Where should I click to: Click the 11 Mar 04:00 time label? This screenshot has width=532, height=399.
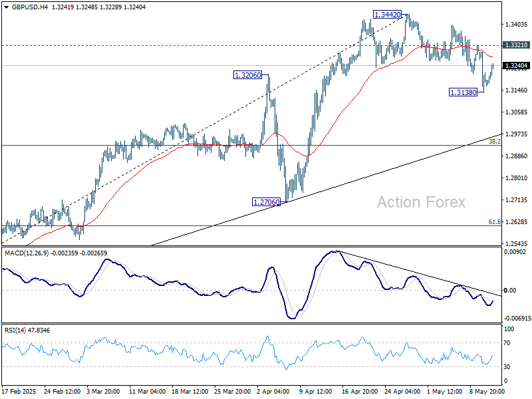point(147,392)
